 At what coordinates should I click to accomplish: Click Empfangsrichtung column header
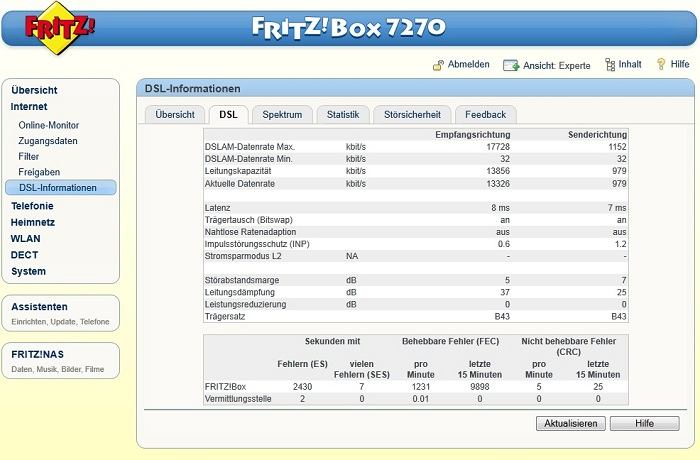pyautogui.click(x=472, y=134)
